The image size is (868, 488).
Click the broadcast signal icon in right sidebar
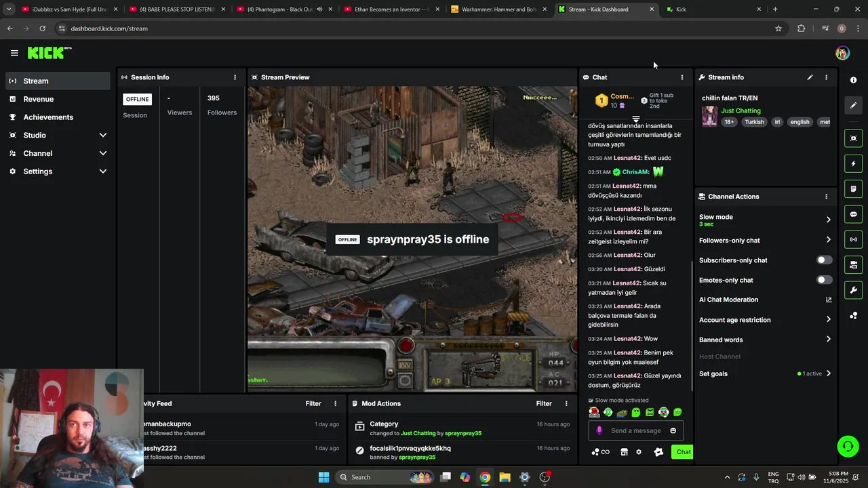(853, 239)
